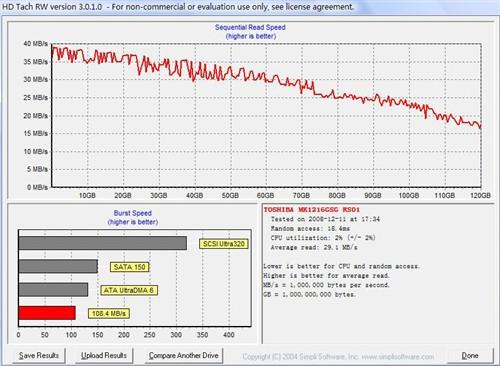Select the gray SATA 150 bar
Viewport: 500px width, 366px height.
coord(58,266)
